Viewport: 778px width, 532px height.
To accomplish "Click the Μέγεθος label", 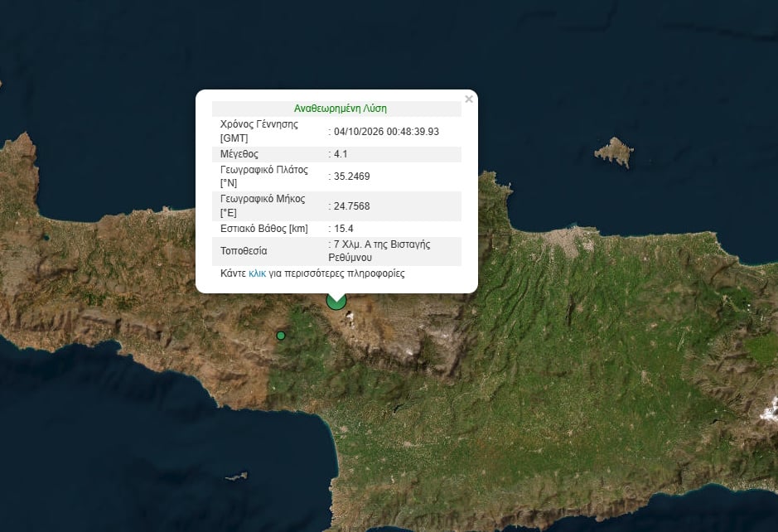I will 239,154.
